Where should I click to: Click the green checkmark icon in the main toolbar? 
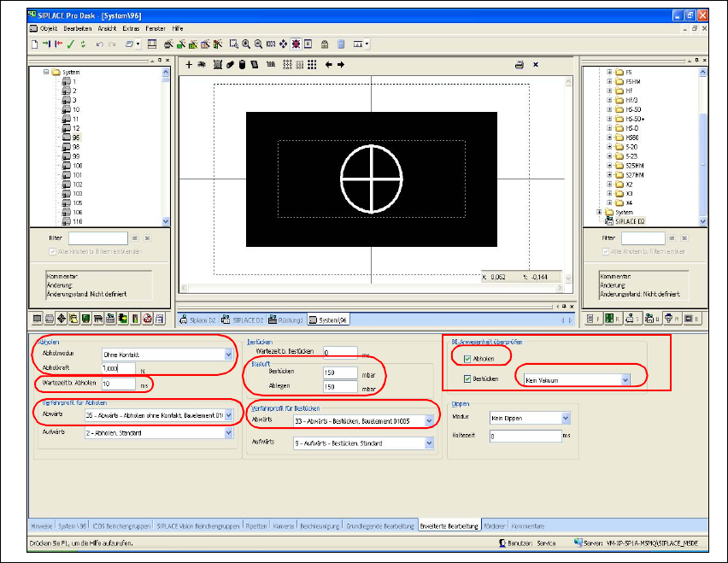tap(71, 44)
